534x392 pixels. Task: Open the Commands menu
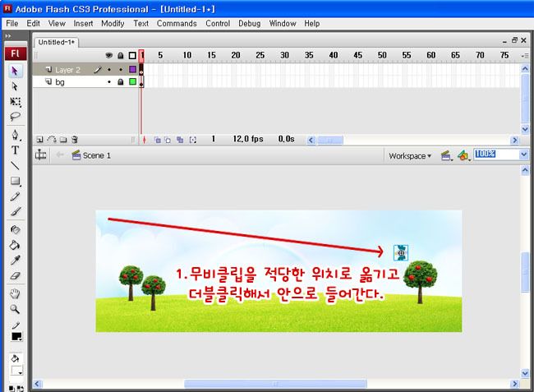coord(177,24)
